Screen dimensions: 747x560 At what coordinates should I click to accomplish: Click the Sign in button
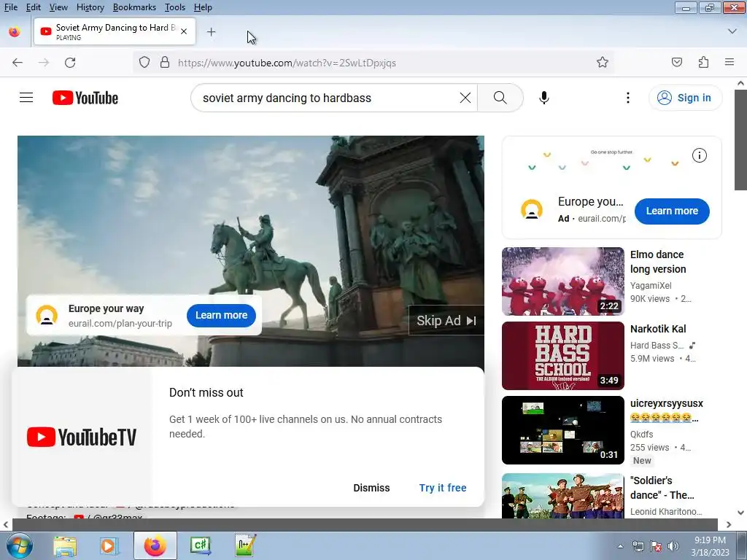[x=685, y=98]
